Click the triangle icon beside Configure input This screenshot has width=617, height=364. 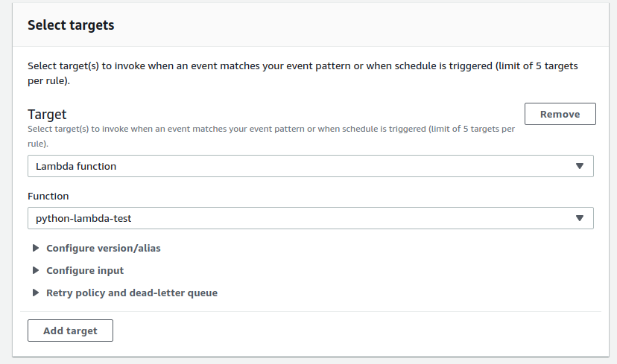click(x=36, y=270)
